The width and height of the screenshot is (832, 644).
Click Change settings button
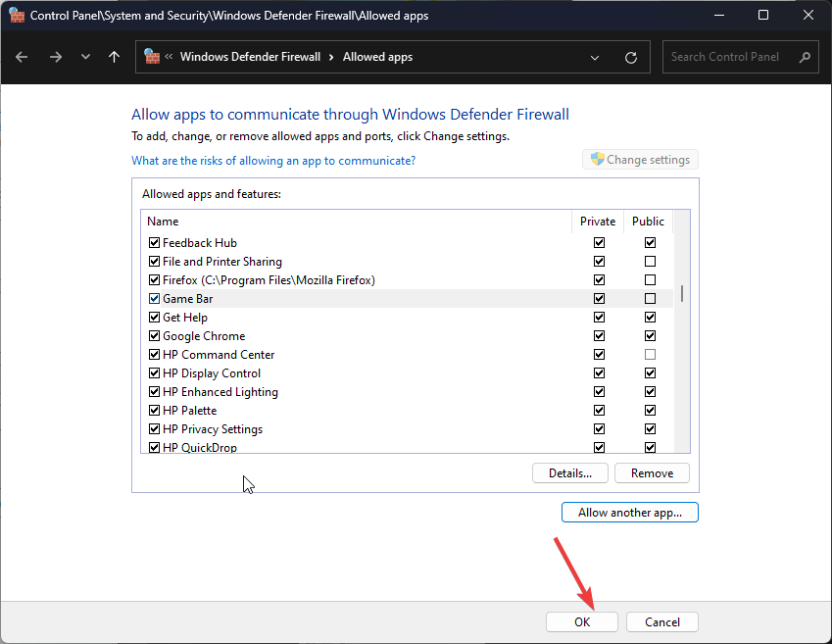click(640, 159)
